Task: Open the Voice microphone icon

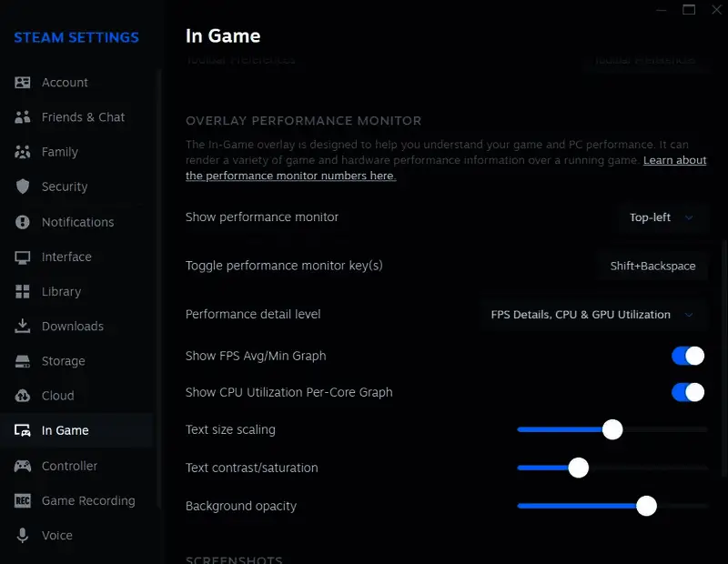Action: click(23, 536)
